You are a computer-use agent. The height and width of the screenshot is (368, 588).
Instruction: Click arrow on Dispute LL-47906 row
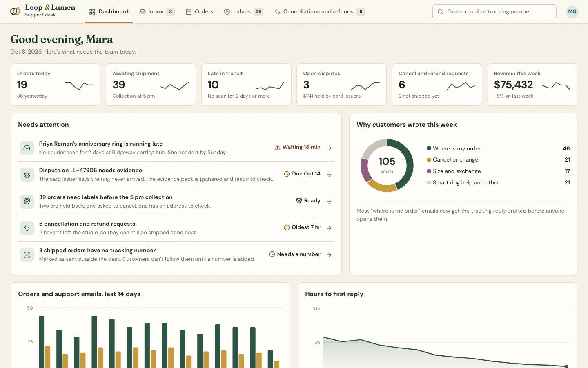point(329,175)
